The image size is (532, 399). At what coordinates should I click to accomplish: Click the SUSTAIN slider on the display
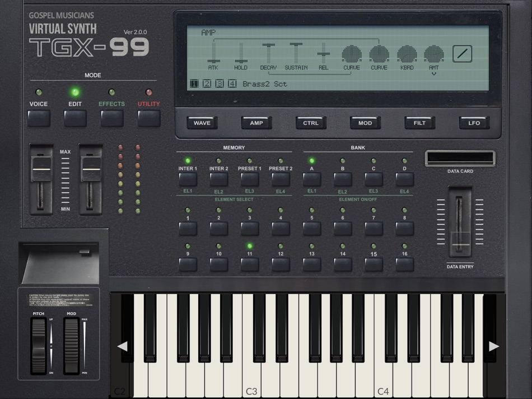click(296, 53)
